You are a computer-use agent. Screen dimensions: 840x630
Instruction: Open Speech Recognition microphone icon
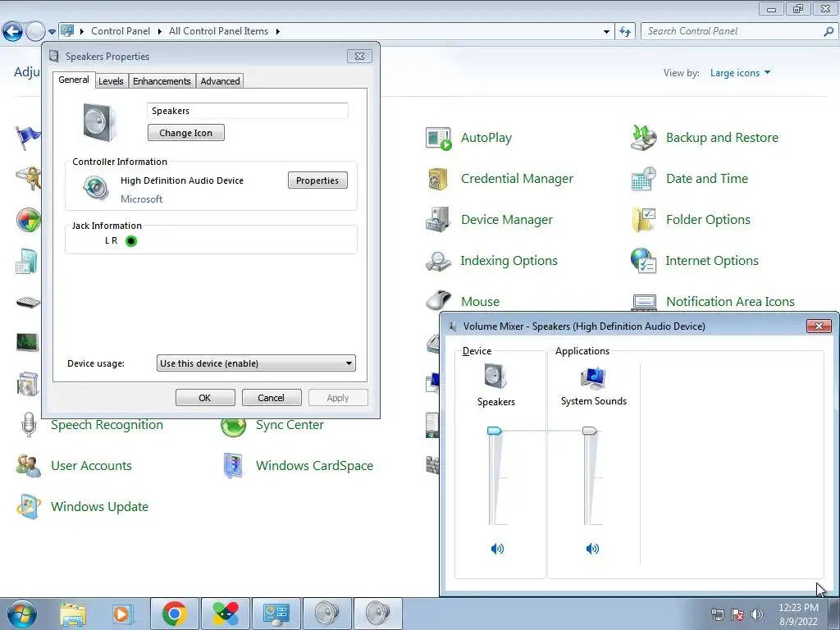[29, 425]
